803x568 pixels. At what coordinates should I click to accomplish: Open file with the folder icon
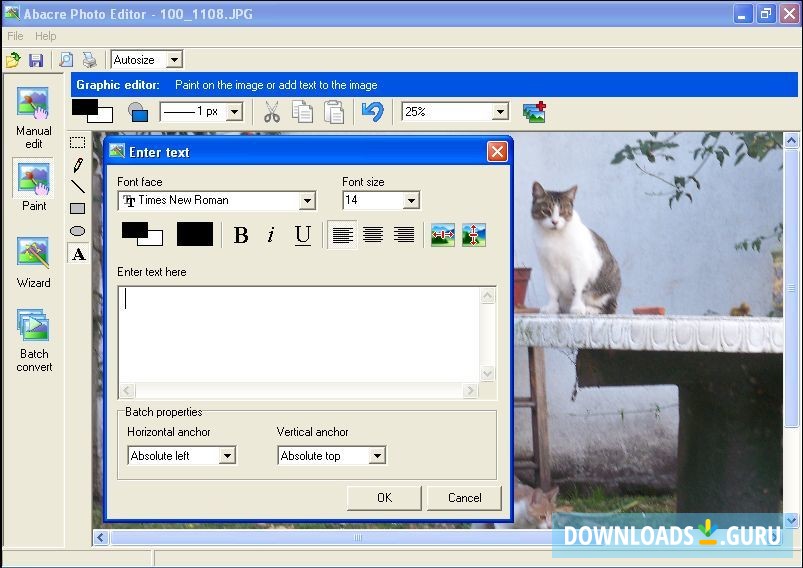pyautogui.click(x=13, y=60)
